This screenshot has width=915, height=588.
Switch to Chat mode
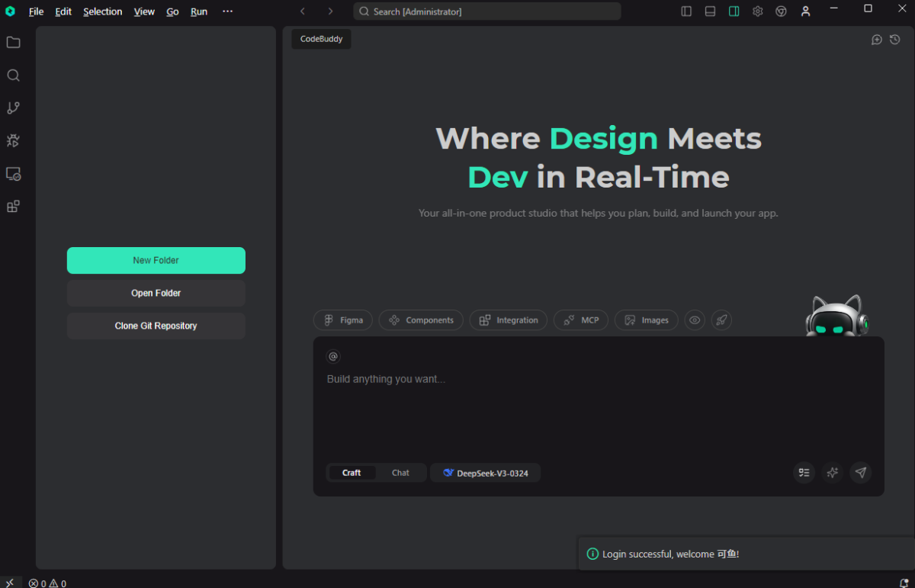pos(400,473)
